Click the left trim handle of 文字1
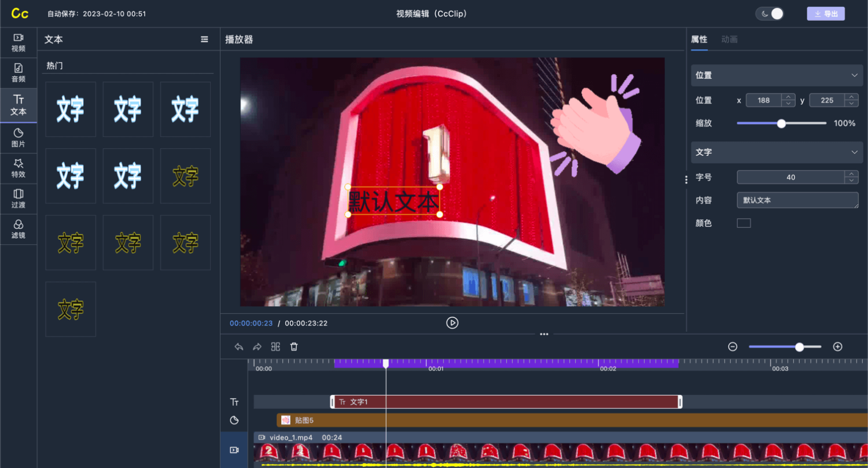 coord(333,401)
